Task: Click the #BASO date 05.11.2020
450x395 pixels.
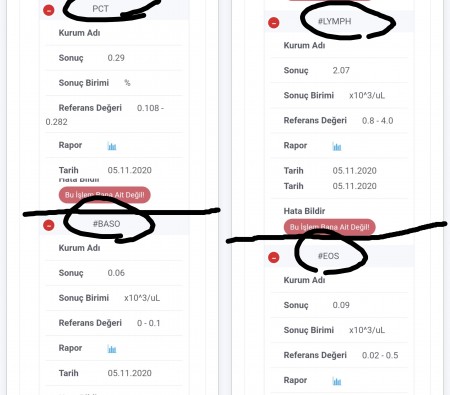Action: (130, 373)
